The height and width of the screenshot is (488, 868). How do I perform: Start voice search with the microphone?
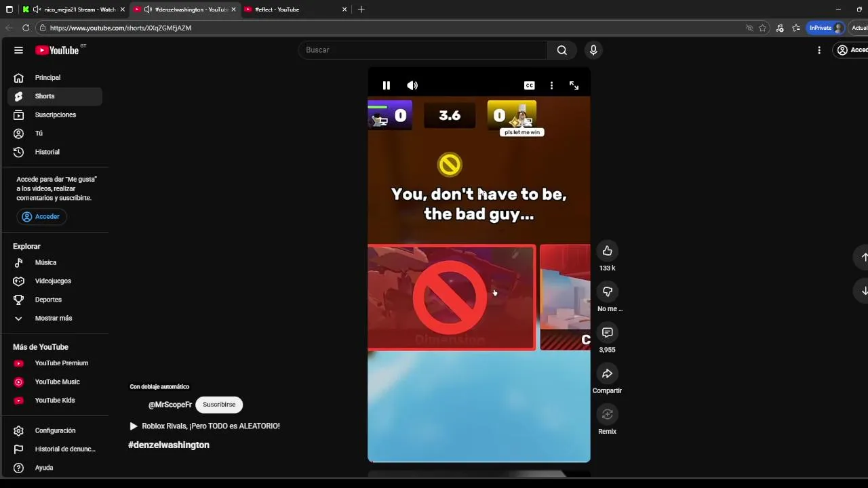tap(593, 50)
